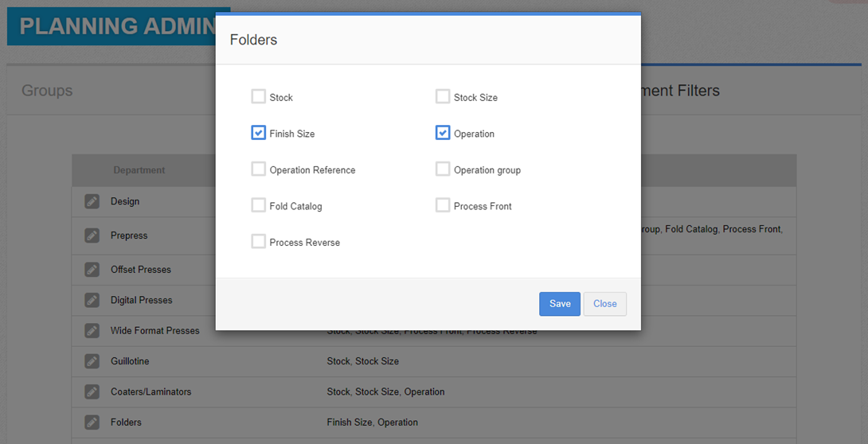Click the edit icon beside Digital Presses
Screen dimensions: 868x444
(92, 300)
